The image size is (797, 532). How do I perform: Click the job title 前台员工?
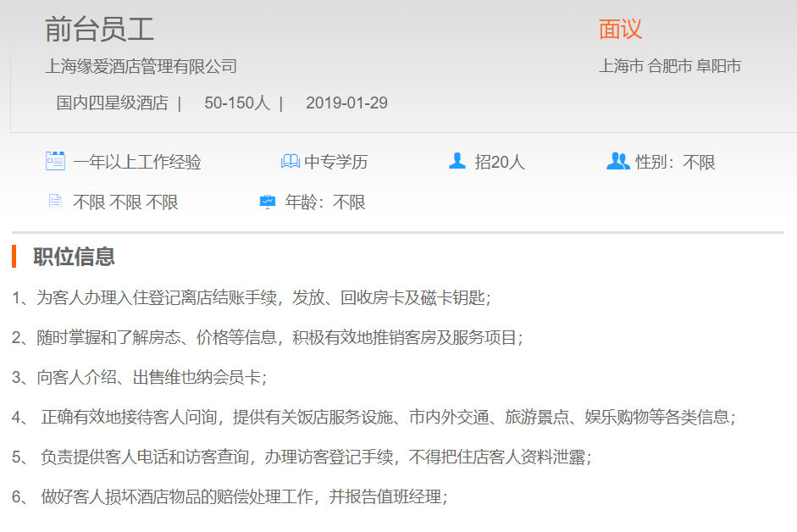tap(99, 30)
